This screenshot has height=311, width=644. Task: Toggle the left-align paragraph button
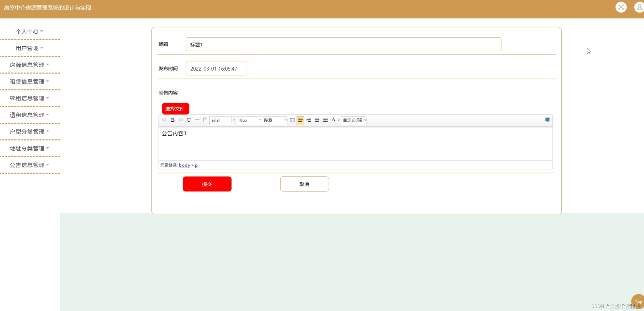[300, 120]
